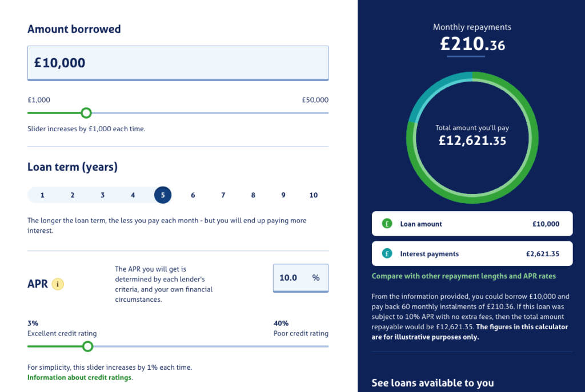The image size is (585, 392).
Task: Click the APR percentage input box
Action: click(x=300, y=278)
